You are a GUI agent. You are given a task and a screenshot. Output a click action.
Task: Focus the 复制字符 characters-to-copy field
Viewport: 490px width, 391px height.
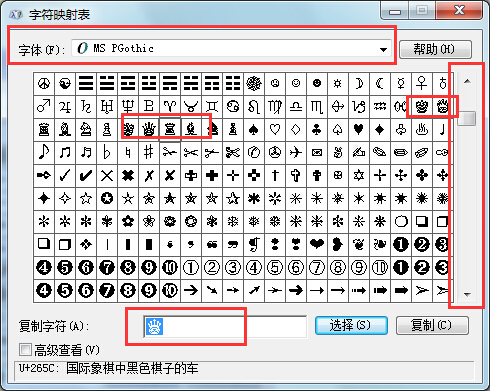click(225, 326)
